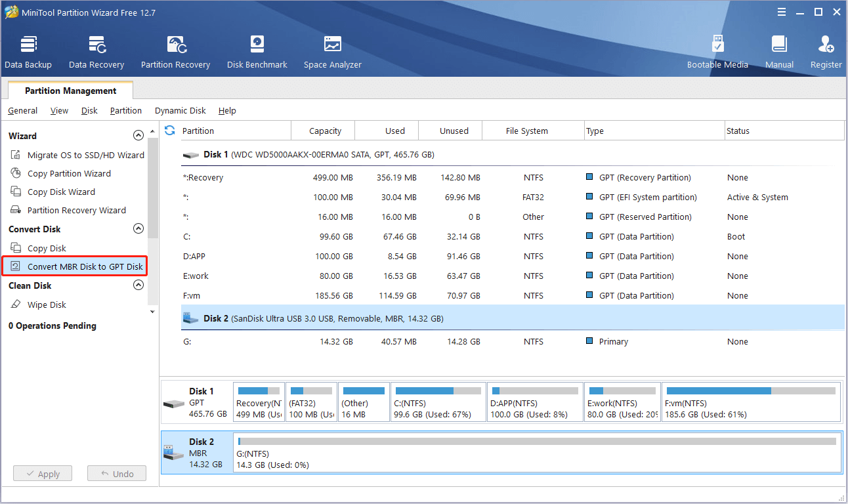The width and height of the screenshot is (848, 504).
Task: Sort by the Unused column header
Action: [x=450, y=131]
